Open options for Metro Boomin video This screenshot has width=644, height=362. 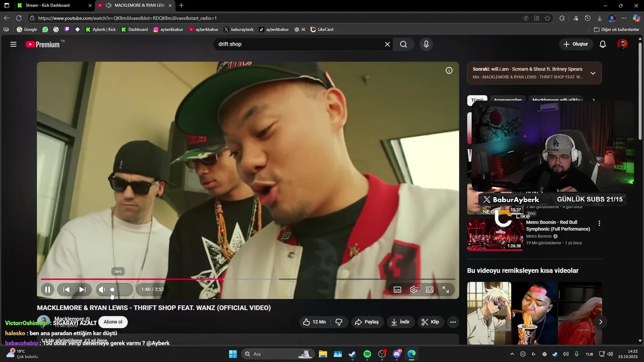point(599,223)
